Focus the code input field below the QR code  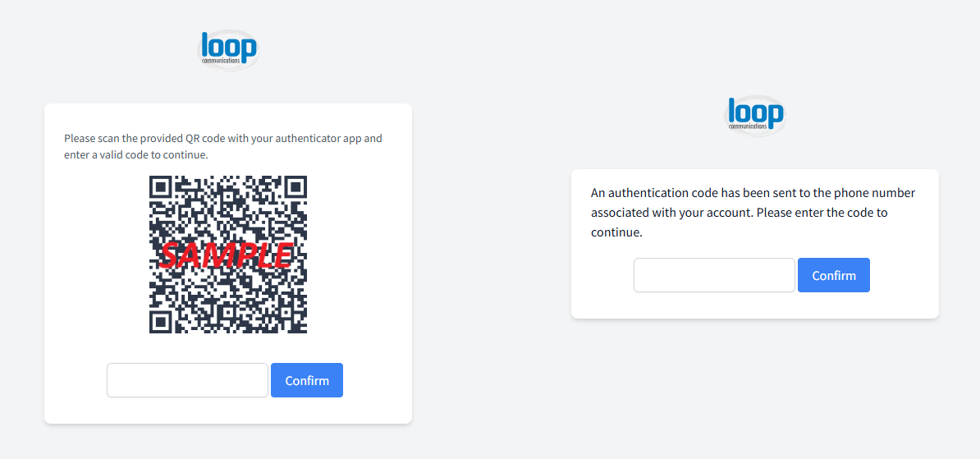coord(187,380)
